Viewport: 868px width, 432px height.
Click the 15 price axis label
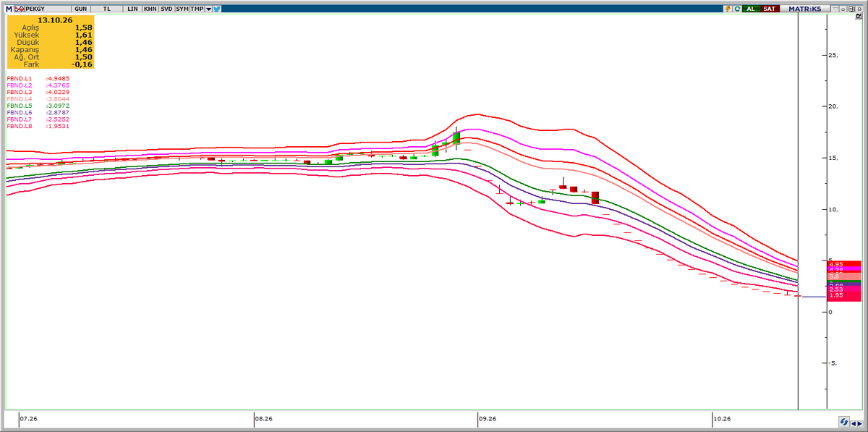pos(833,158)
